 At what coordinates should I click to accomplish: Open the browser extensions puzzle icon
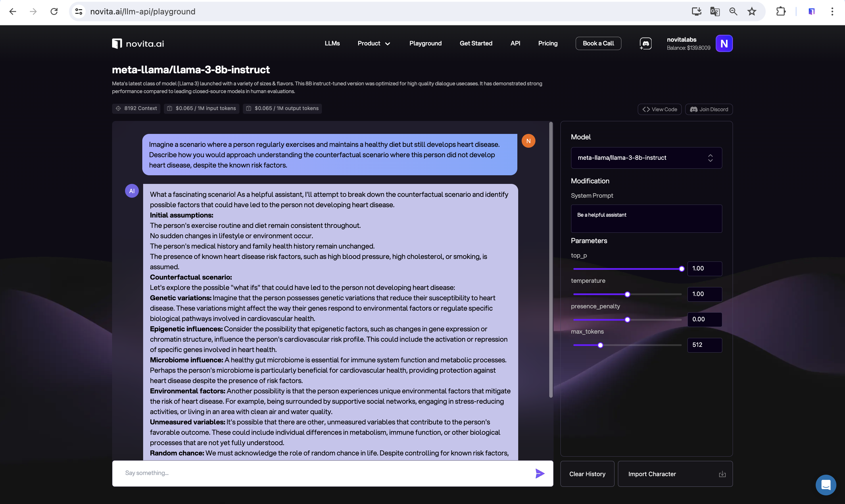coord(780,11)
